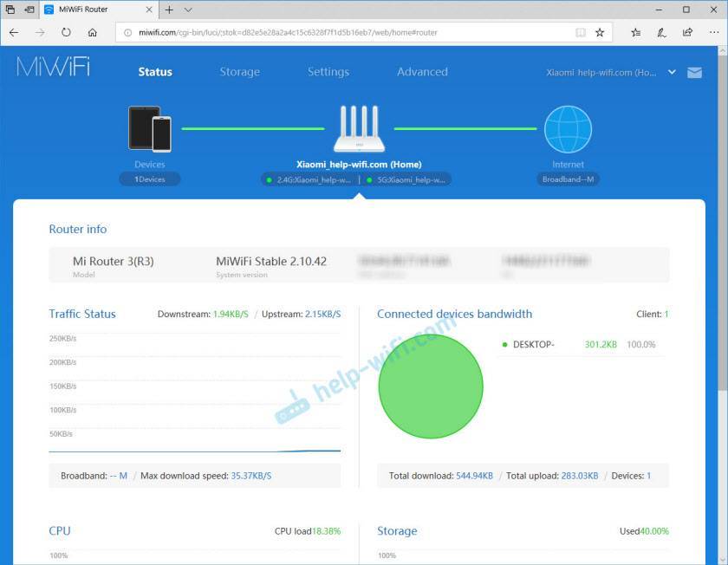Expand the Xiaomi account dropdown arrow
The image size is (728, 565).
tap(672, 73)
